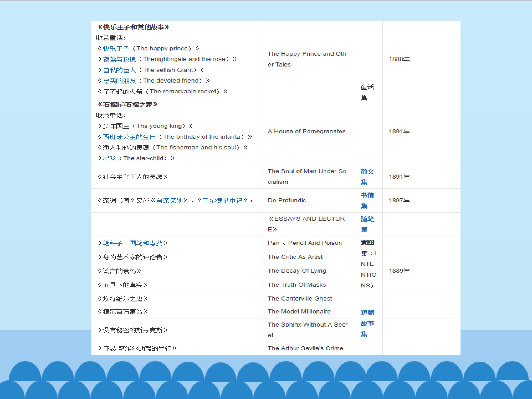Click the 星孩 hyperlink
Image resolution: width=532 pixels, height=399 pixels.
tap(109, 158)
